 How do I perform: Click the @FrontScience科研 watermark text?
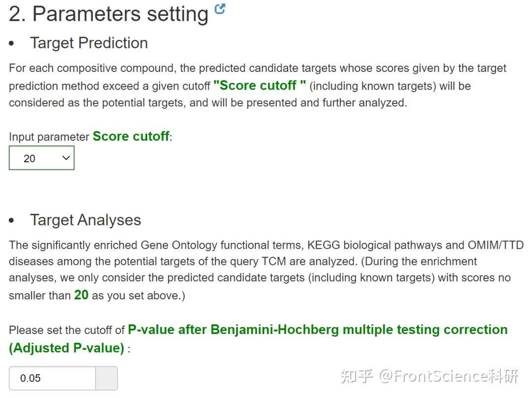pos(449,376)
